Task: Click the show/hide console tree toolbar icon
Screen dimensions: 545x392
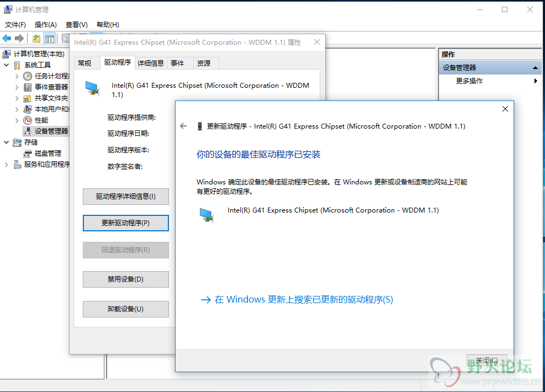Action: [x=50, y=38]
